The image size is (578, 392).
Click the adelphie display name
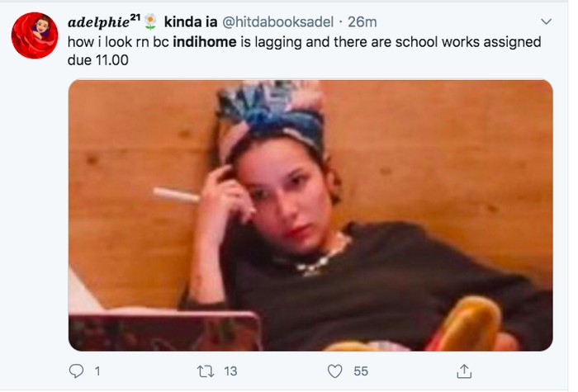click(97, 21)
